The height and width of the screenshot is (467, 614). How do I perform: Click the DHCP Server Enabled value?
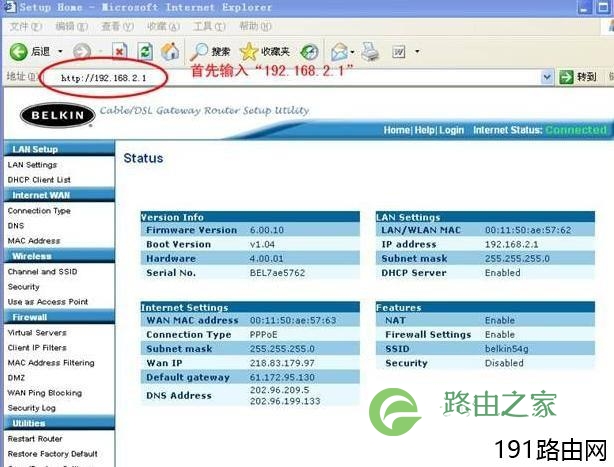(x=502, y=273)
